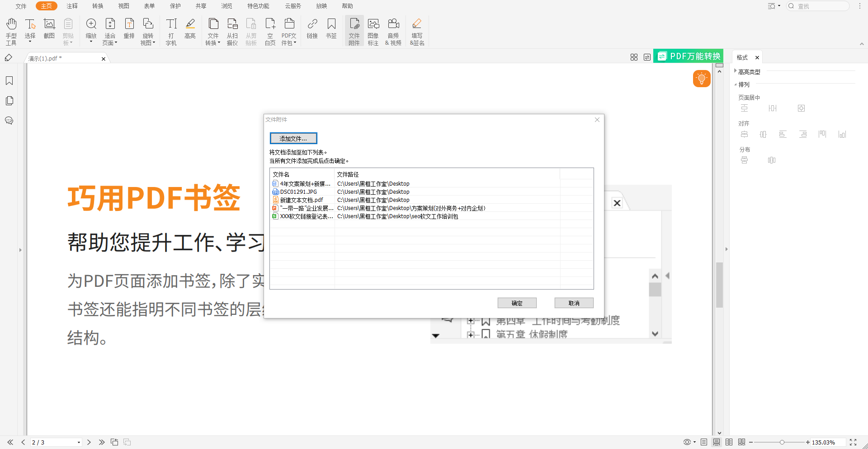This screenshot has width=868, height=449.
Task: Click the 添加文件 button in dialog
Action: click(x=293, y=138)
